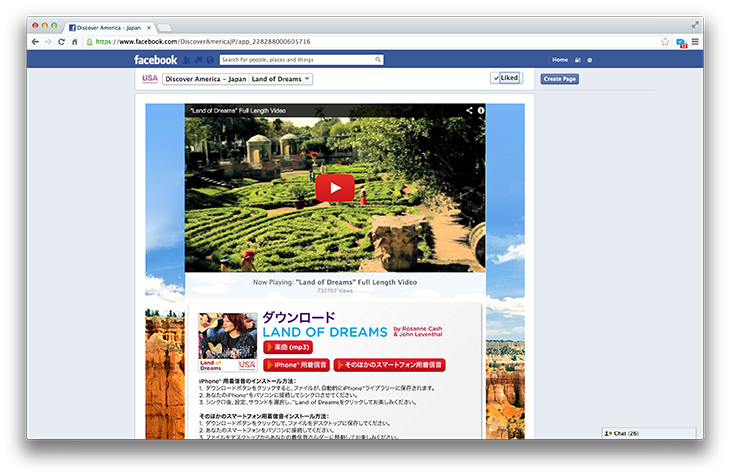
Task: Select the Discover America - Japan browser tab
Action: (x=108, y=27)
